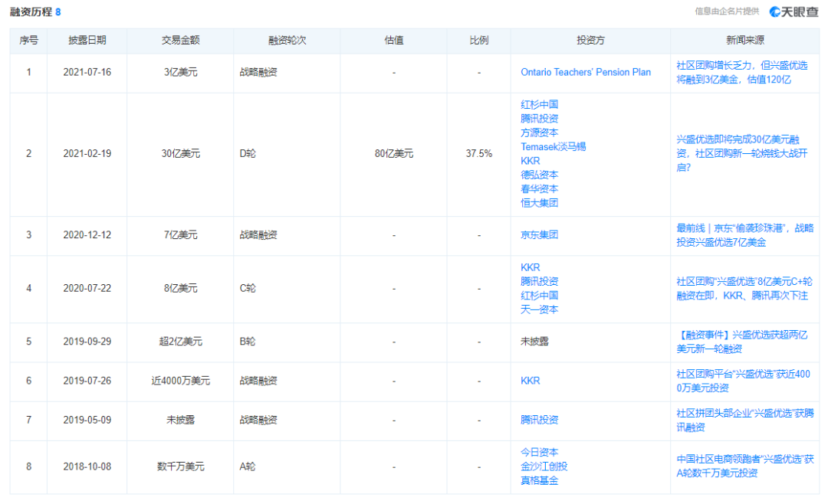828x504 pixels.
Task: Click the 恒大集团 investor link
Action: 539,203
